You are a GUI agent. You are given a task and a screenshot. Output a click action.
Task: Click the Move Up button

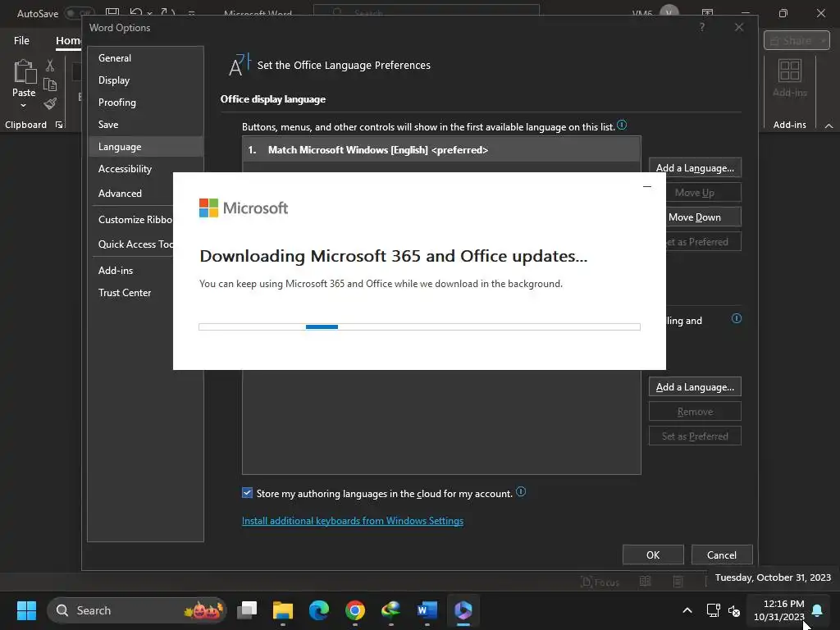(703, 193)
